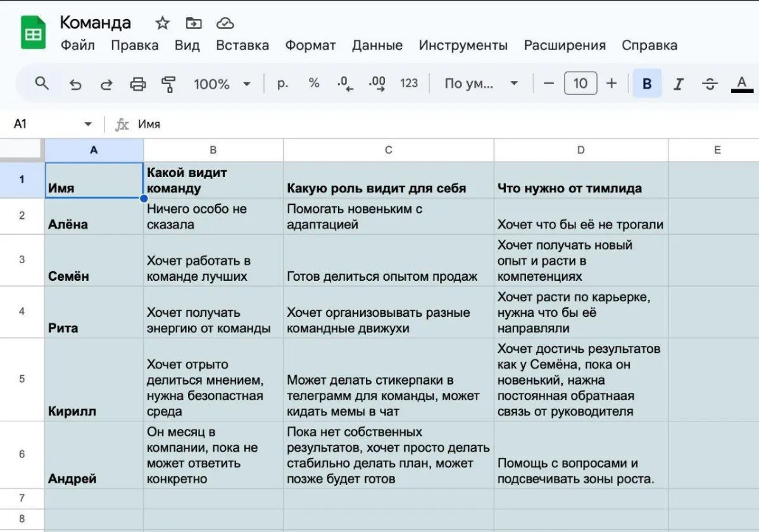The height and width of the screenshot is (532, 759).
Task: Rename document title Команда
Action: point(96,23)
